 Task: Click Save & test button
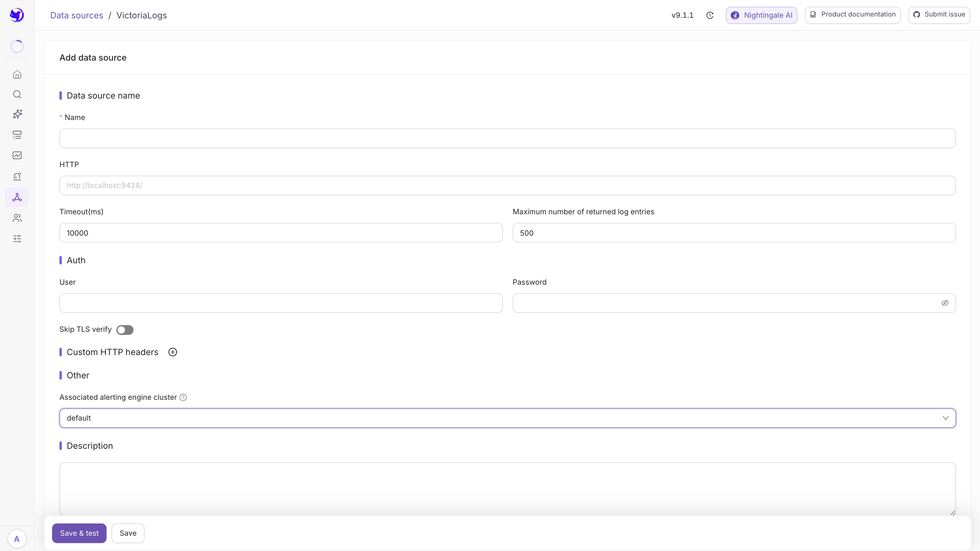pyautogui.click(x=79, y=533)
